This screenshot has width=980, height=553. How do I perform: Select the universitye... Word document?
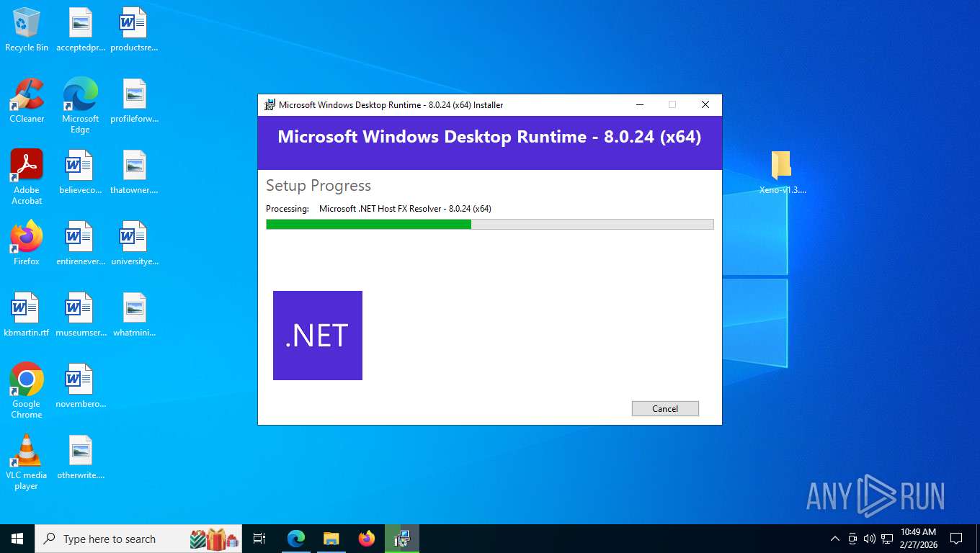point(134,243)
